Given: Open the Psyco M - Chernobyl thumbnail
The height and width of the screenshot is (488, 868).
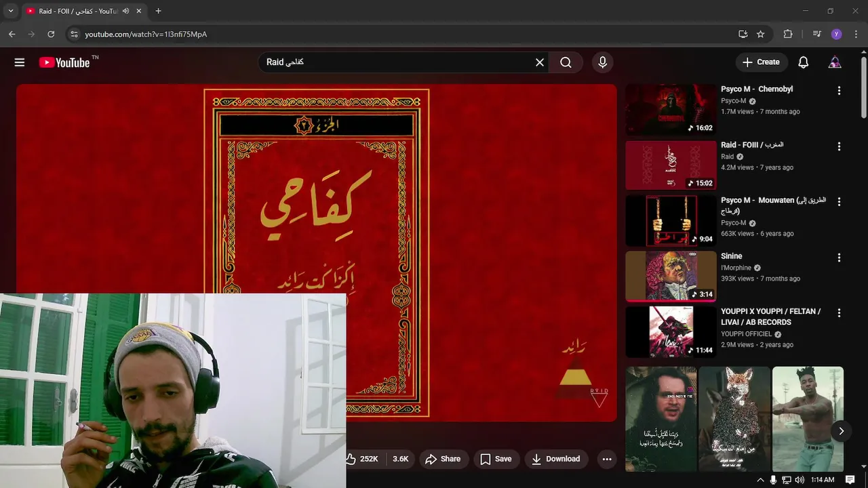Looking at the screenshot, I should pos(671,109).
